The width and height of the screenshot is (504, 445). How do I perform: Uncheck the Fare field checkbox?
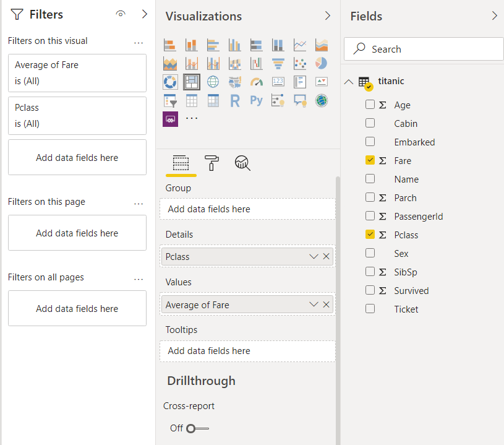coord(370,160)
